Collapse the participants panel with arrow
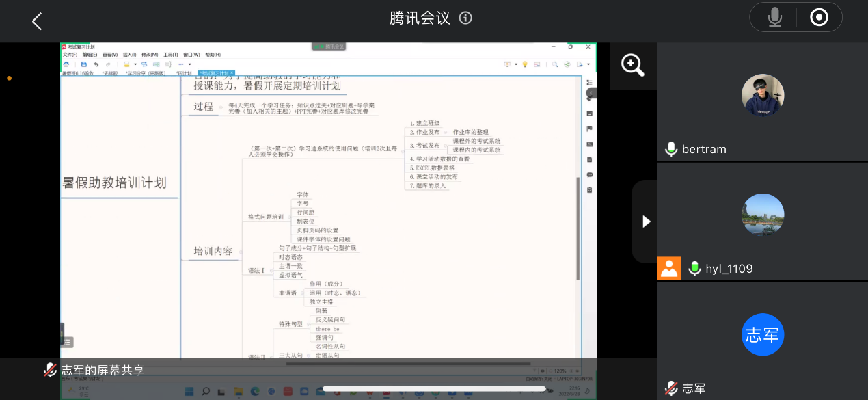Image resolution: width=868 pixels, height=400 pixels. click(646, 222)
